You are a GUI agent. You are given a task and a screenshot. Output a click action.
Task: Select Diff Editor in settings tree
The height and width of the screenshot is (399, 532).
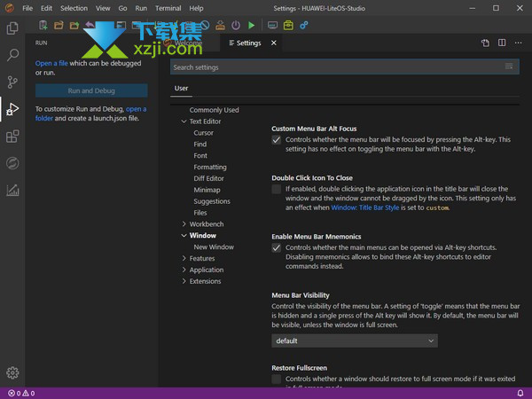pyautogui.click(x=208, y=178)
